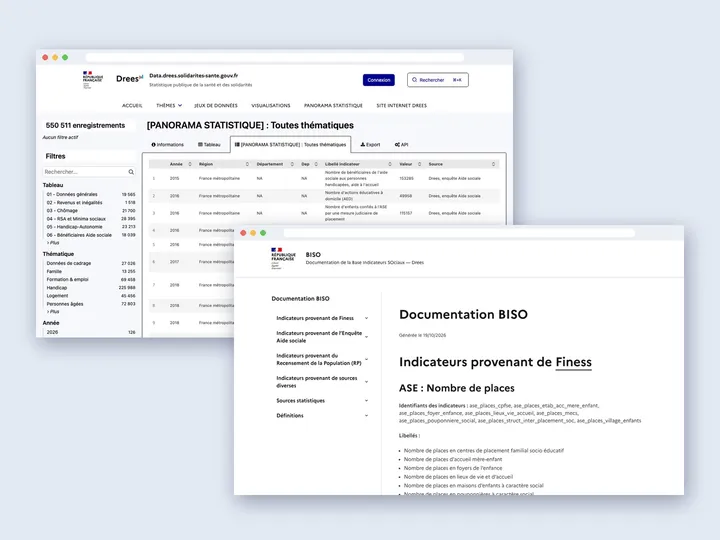Open SITE INTERNET DREES link
The image size is (720, 540).
click(x=401, y=106)
